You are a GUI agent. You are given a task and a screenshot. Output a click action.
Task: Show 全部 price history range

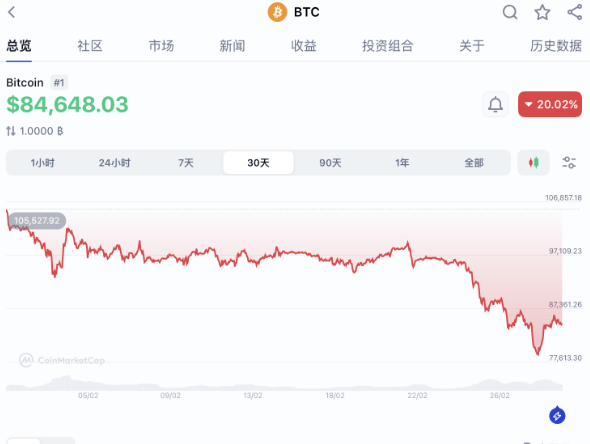(x=473, y=163)
